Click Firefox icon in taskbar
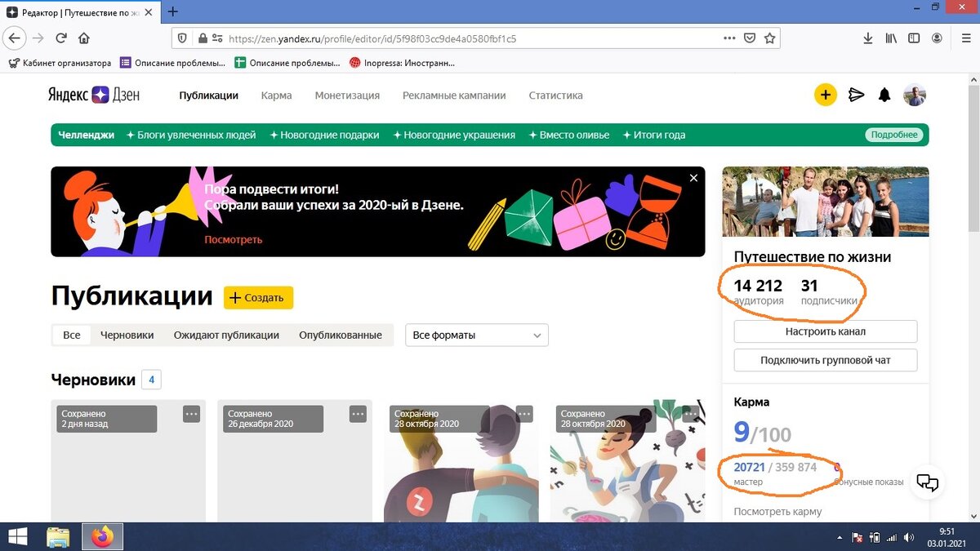This screenshot has width=980, height=551. 102,536
